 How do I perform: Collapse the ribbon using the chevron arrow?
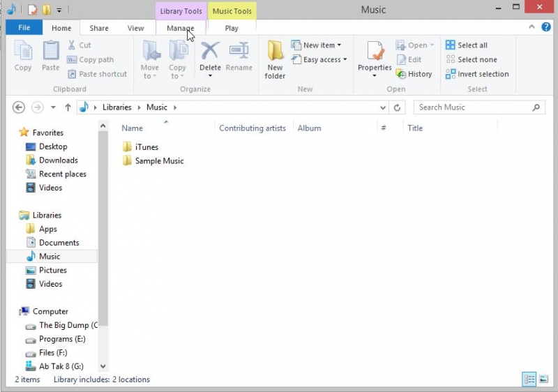tap(531, 28)
